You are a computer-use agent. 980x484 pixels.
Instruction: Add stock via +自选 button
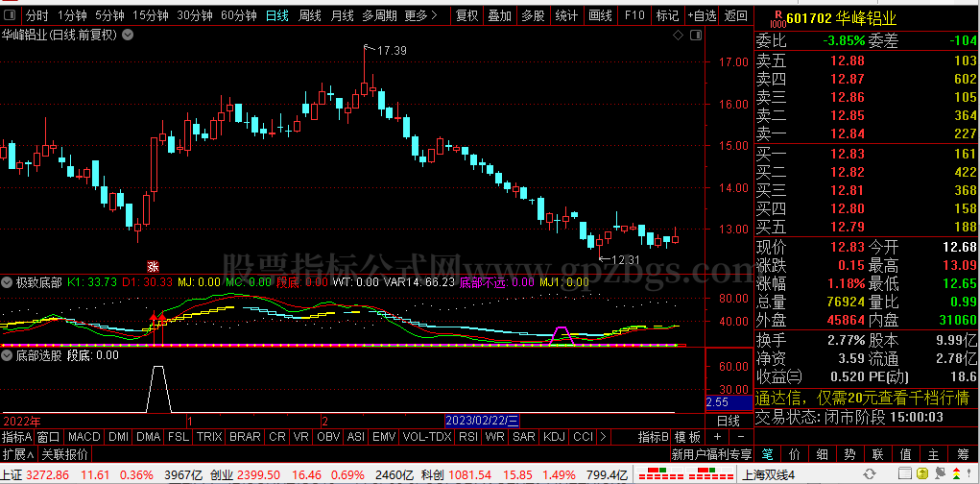coord(702,15)
